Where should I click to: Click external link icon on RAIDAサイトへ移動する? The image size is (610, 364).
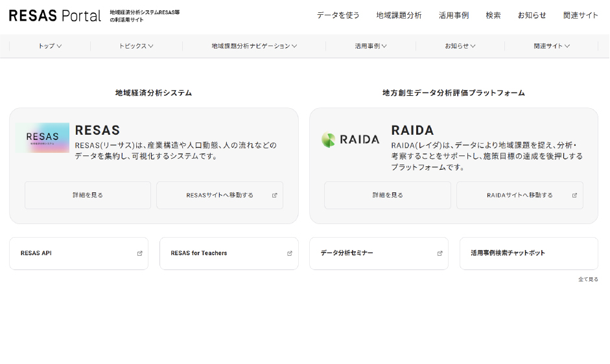(574, 195)
